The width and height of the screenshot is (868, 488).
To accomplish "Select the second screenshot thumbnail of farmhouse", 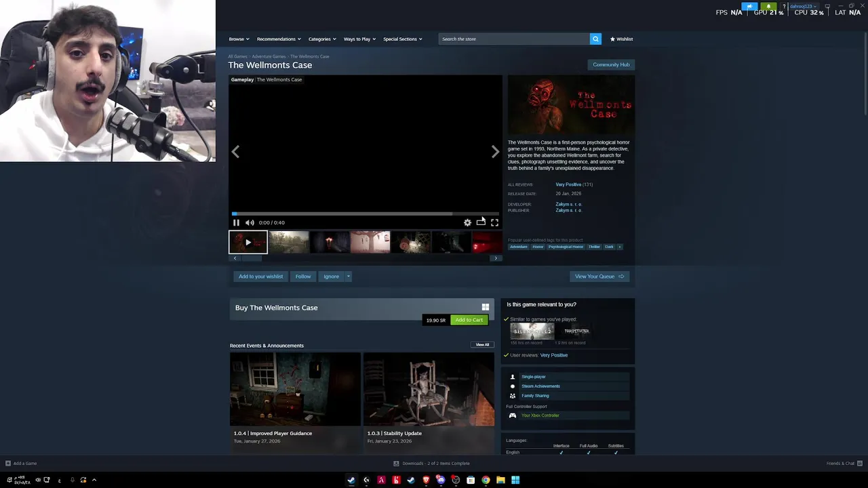I will pyautogui.click(x=289, y=242).
